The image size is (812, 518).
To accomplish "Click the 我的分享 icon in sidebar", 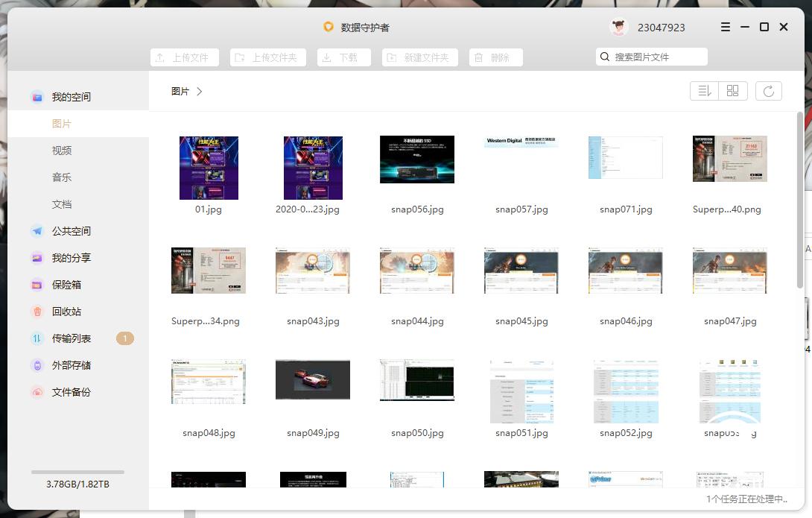I will (37, 258).
